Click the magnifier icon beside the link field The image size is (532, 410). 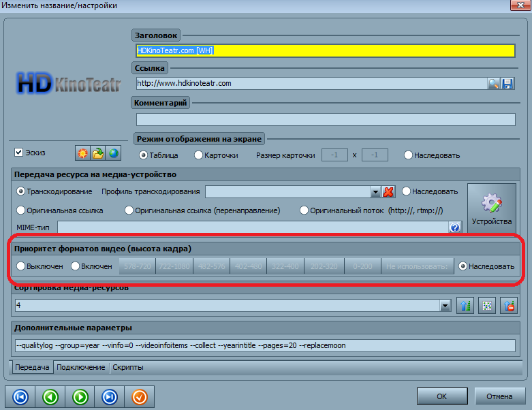(x=494, y=83)
